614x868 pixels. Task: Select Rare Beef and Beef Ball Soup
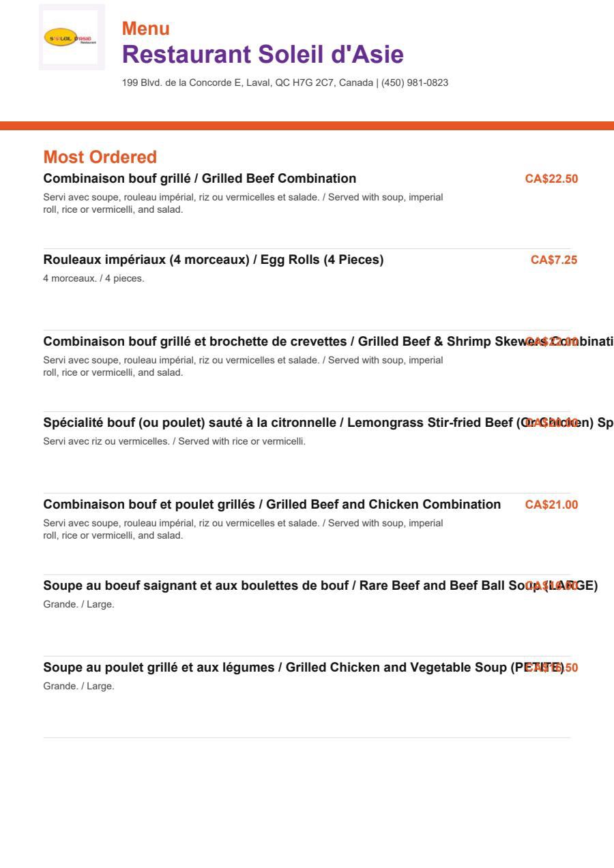[321, 586]
